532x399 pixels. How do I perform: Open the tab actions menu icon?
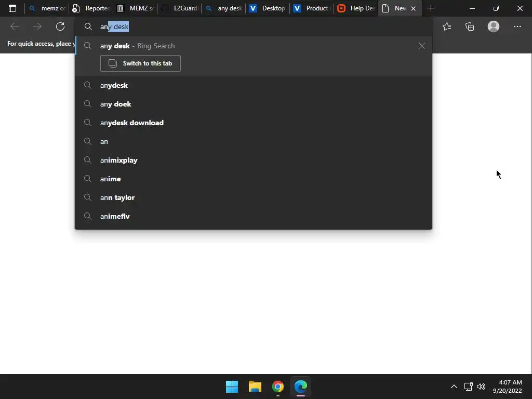point(12,8)
